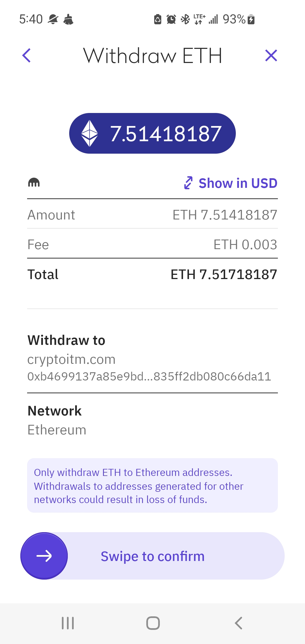The image size is (305, 644).
Task: Tap the currency swap arrows icon
Action: pos(188,183)
